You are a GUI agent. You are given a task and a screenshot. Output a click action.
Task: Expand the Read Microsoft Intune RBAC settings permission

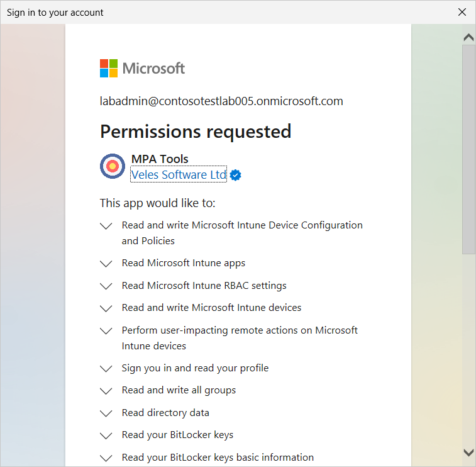(106, 286)
